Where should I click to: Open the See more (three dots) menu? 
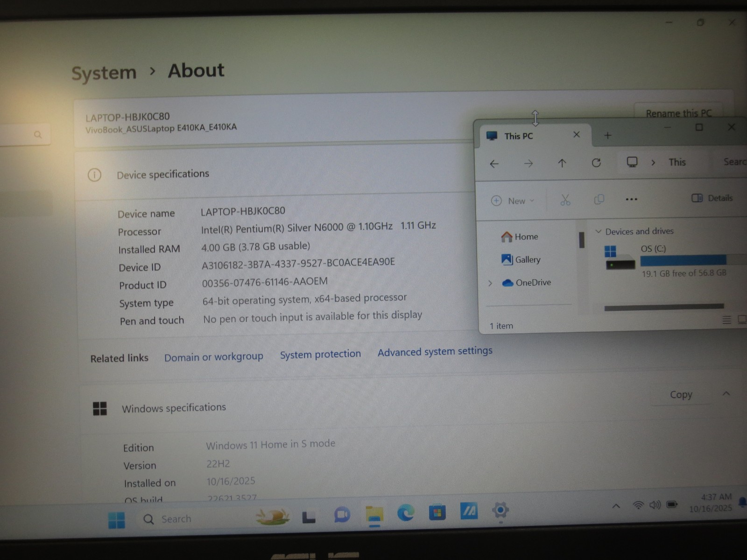click(x=631, y=199)
